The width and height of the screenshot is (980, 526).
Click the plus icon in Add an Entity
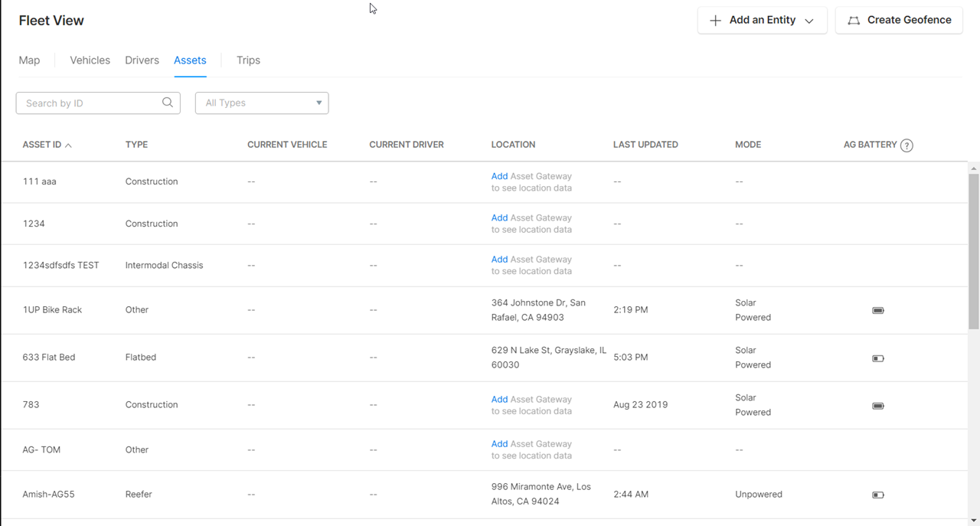[716, 21]
